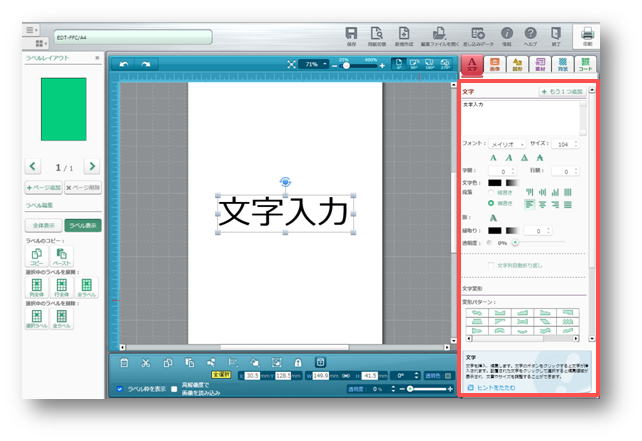This screenshot has width=642, height=441.
Task: Click the Redo arrow on canvas toolbar
Action: (x=145, y=64)
